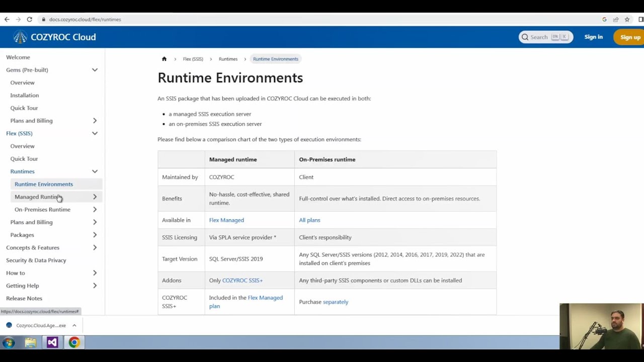Open Gems (Pre-built) in the sidebar
The image size is (644, 362).
pos(27,70)
